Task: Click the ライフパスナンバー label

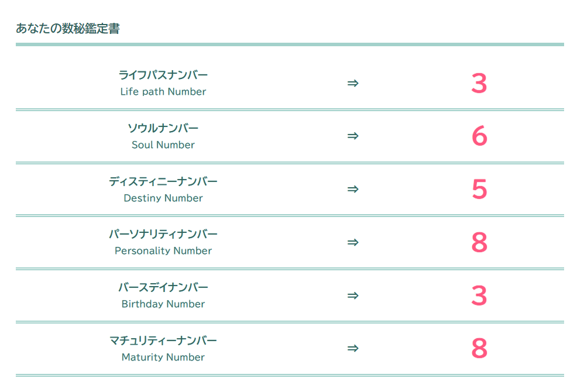Action: tap(163, 75)
